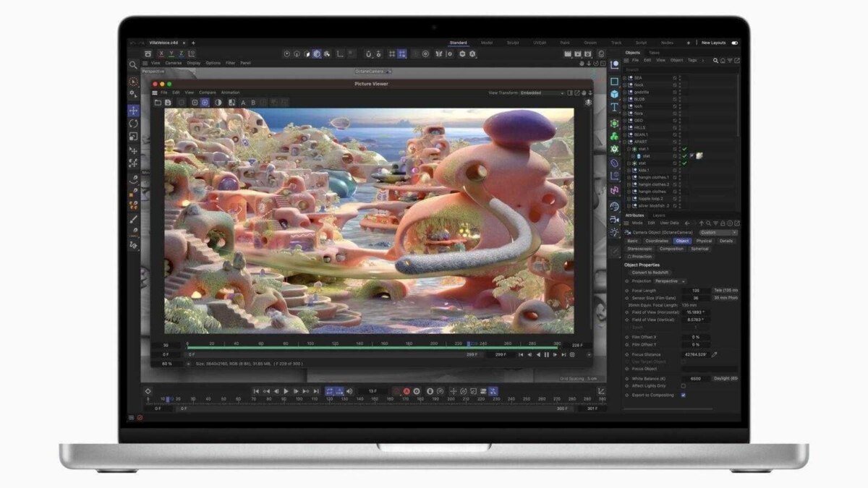Open the Projection Perspective dropdown
Viewport: 868px width, 488px height.
pos(670,281)
